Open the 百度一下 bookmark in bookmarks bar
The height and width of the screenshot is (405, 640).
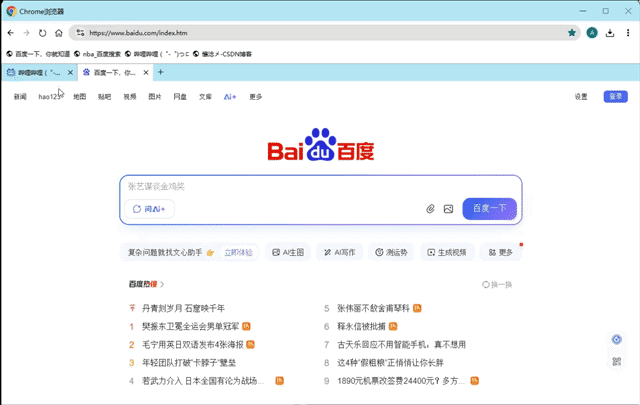tap(38, 54)
